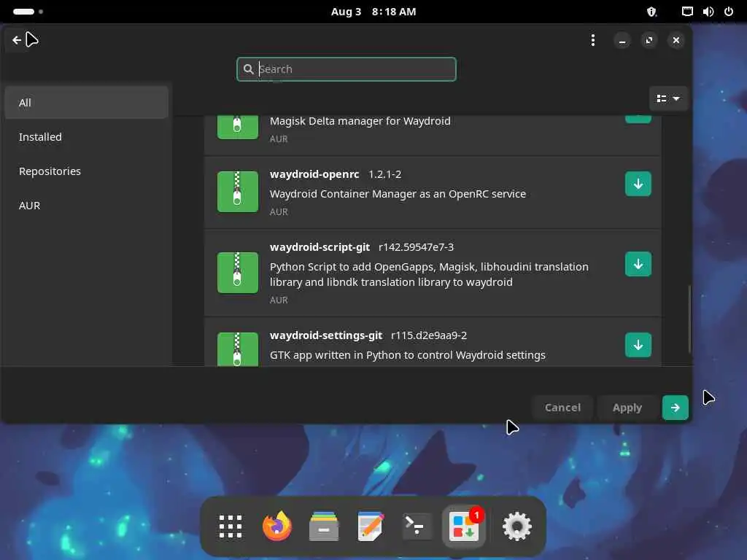The image size is (747, 560).
Task: Click the waydroid-openrc package icon
Action: (x=238, y=192)
